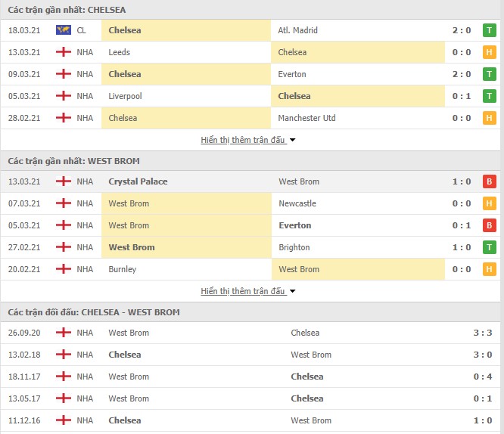Image resolution: width=504 pixels, height=434 pixels.
Task: Click England flag on 26.09.20 head-to-head row
Action: coord(64,333)
